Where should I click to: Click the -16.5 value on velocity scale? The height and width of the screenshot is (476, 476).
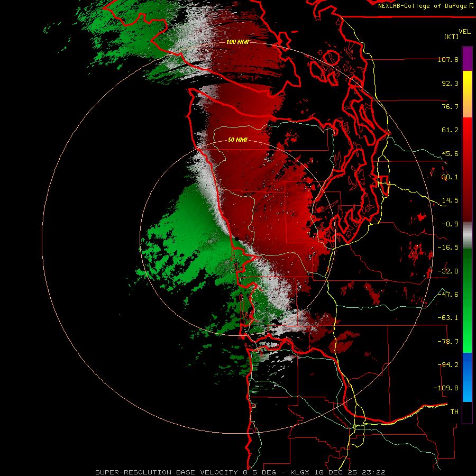pyautogui.click(x=448, y=248)
